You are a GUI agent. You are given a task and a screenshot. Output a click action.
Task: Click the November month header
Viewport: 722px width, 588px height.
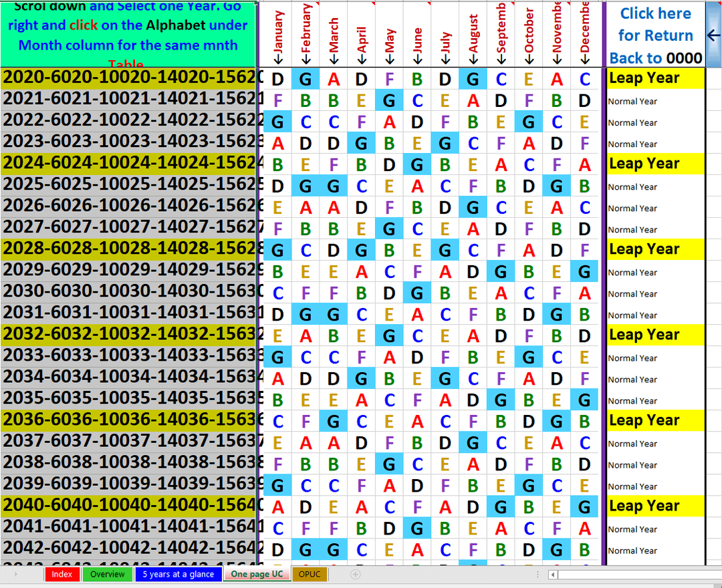click(x=557, y=35)
